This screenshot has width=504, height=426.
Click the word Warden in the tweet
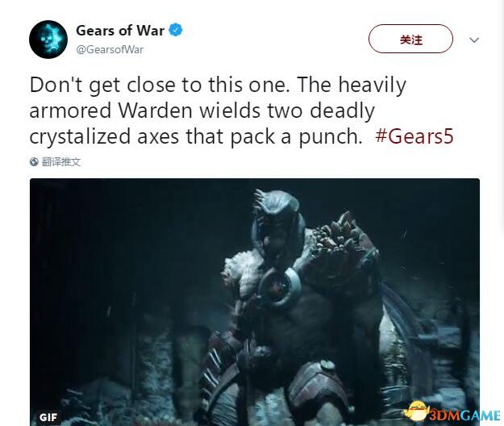pyautogui.click(x=156, y=111)
